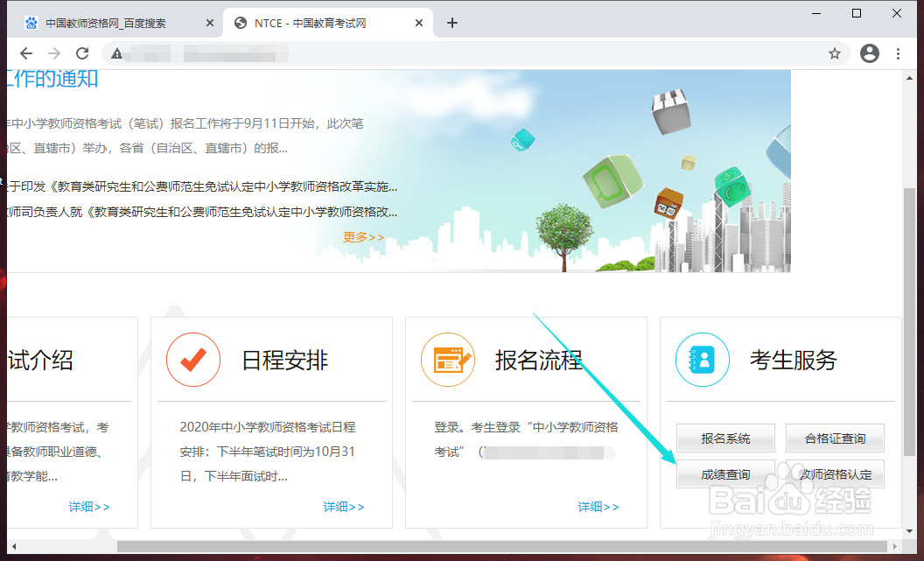Open the 合格证查询 page
This screenshot has height=561, width=924.
pos(835,438)
